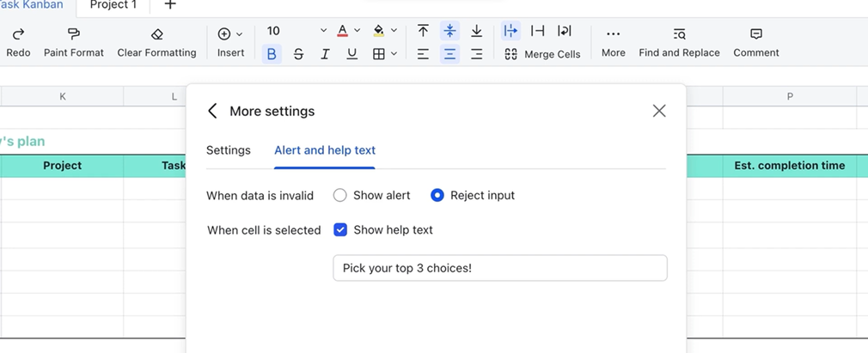Image resolution: width=868 pixels, height=353 pixels.
Task: Apply underline formatting
Action: point(351,54)
